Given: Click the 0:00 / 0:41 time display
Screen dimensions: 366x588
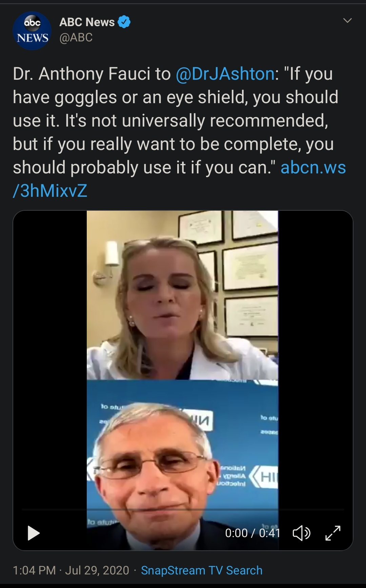Looking at the screenshot, I should tap(253, 533).
